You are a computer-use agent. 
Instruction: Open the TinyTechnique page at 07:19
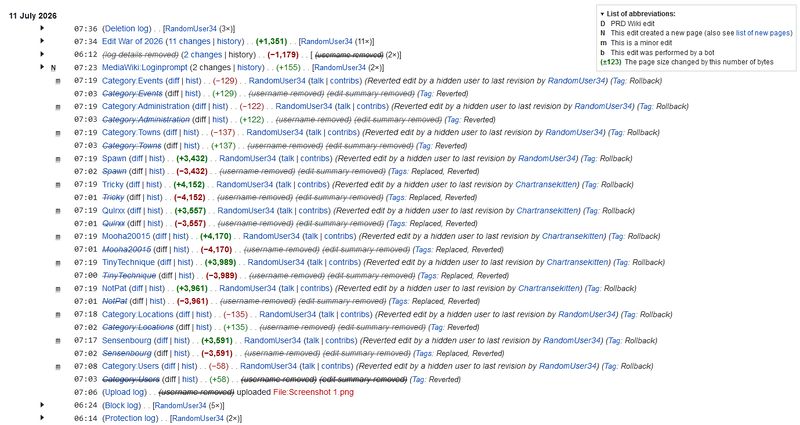128,262
